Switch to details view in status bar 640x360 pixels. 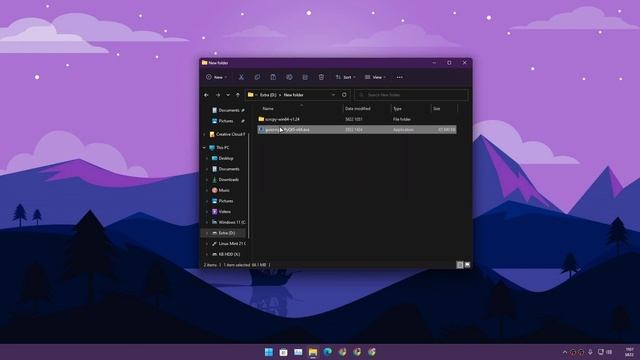click(460, 265)
